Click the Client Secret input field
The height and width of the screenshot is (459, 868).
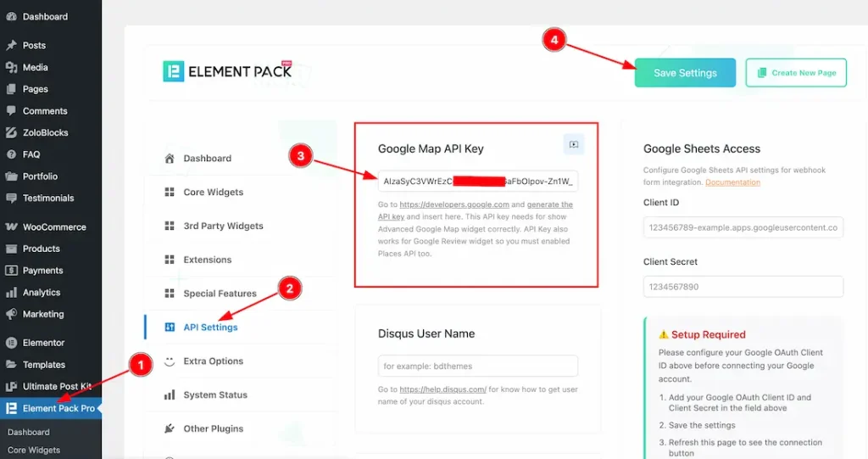point(743,287)
